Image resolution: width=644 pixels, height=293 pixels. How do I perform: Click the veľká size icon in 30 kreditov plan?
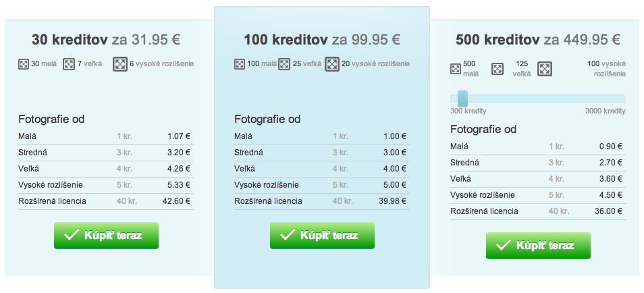pyautogui.click(x=69, y=64)
